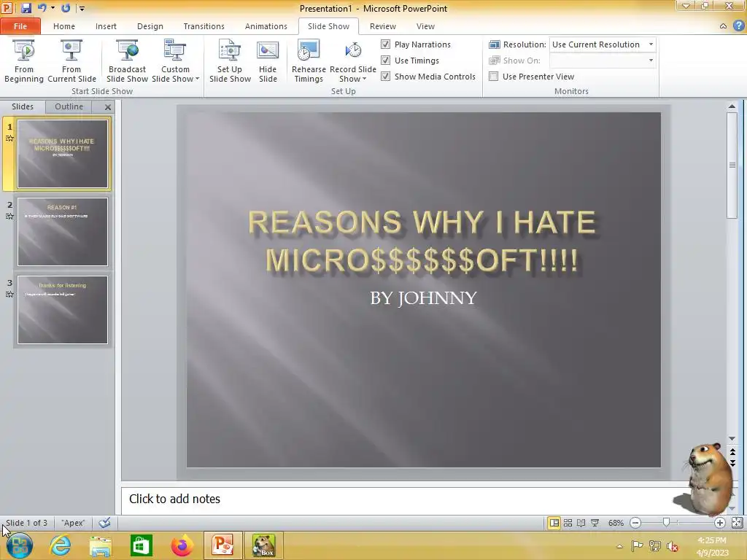Close the slides/outline pane
This screenshot has width=747, height=560.
tap(108, 107)
